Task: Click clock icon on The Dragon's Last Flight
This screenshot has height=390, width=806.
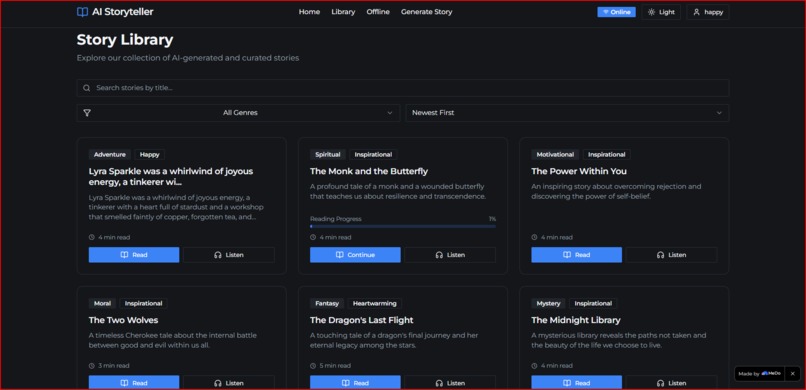Action: [313, 366]
